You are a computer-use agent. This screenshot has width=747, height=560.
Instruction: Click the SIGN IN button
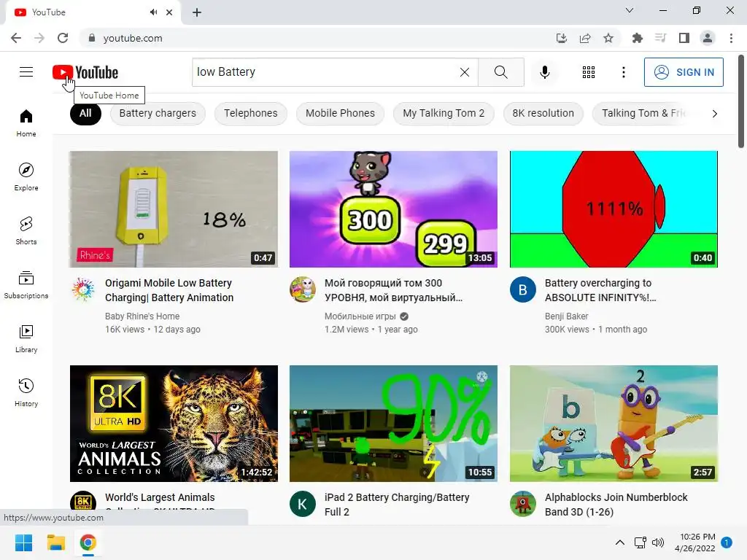coord(684,72)
